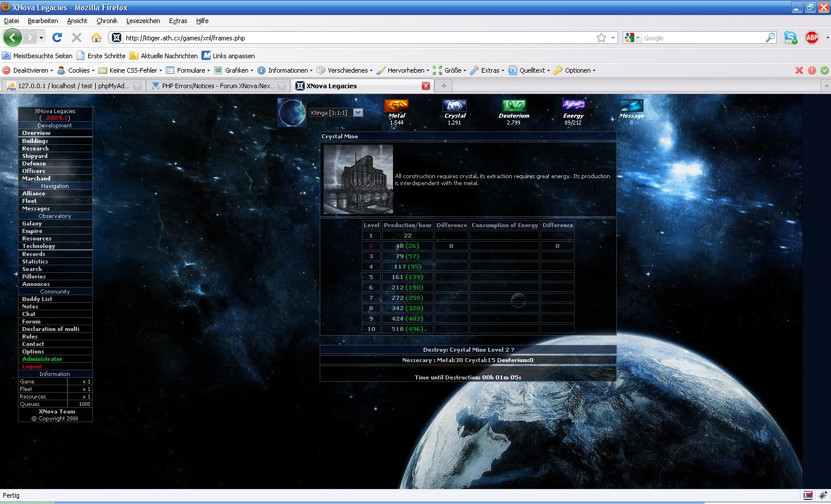Click the Deuterium resource icon
The height and width of the screenshot is (504, 831).
514,105
